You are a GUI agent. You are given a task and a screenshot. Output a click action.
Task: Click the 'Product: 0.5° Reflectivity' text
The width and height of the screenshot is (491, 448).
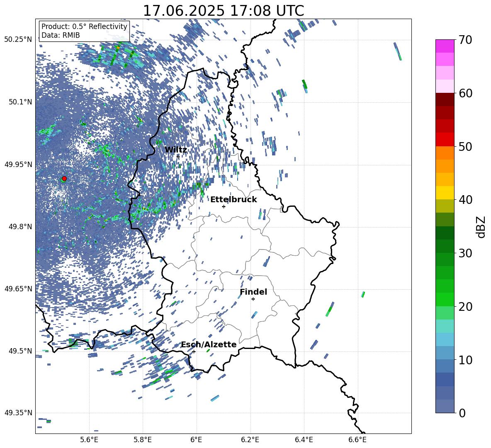coord(84,26)
